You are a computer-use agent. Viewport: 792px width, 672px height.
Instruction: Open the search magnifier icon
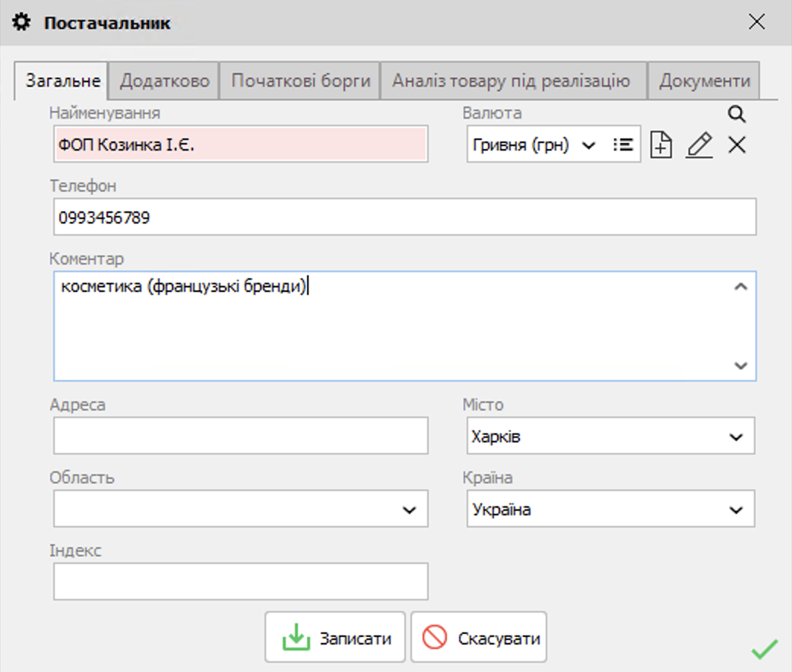(x=736, y=116)
